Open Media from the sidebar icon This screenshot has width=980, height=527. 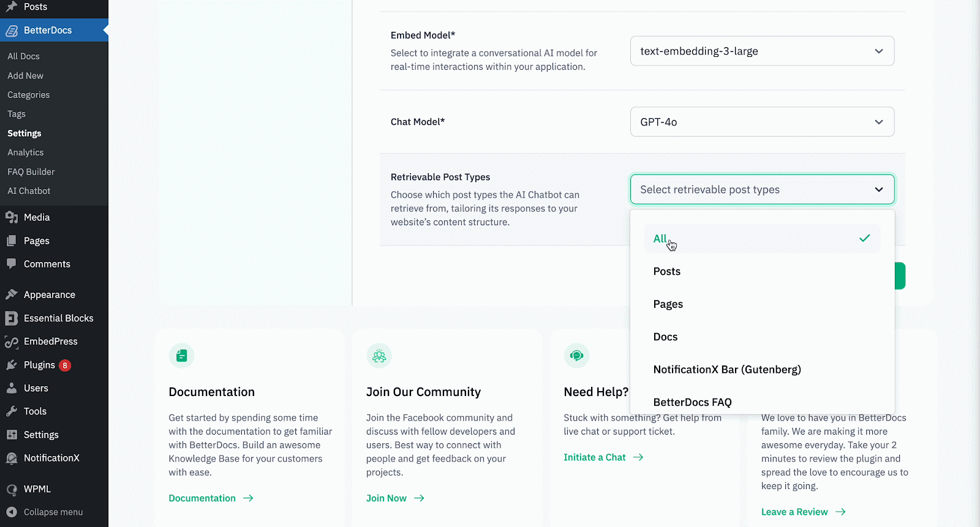(x=12, y=217)
